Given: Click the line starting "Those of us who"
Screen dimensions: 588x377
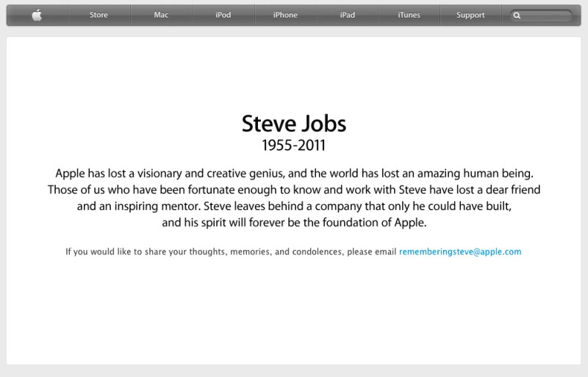Looking at the screenshot, I should 293,190.
